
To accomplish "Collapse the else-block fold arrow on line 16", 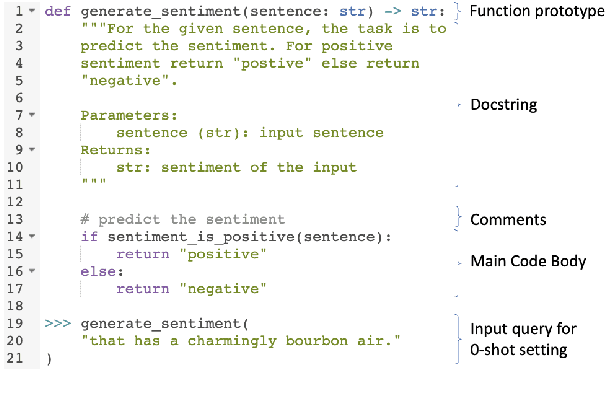I will [x=31, y=272].
